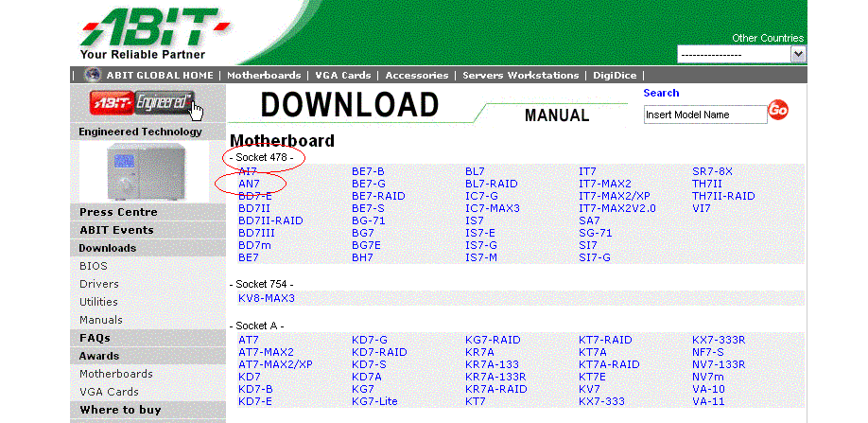Image resolution: width=868 pixels, height=423 pixels.
Task: Open the BE7-S manual link
Action: click(368, 208)
